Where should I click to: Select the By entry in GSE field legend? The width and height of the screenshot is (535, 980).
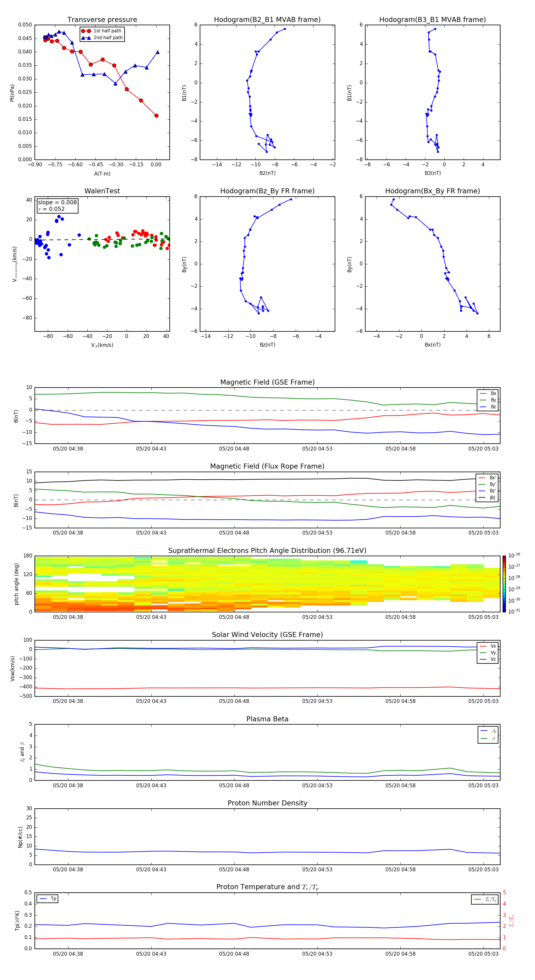click(488, 400)
